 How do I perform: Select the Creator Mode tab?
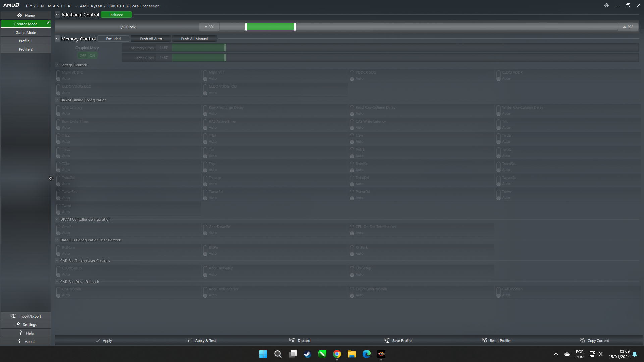[x=25, y=24]
